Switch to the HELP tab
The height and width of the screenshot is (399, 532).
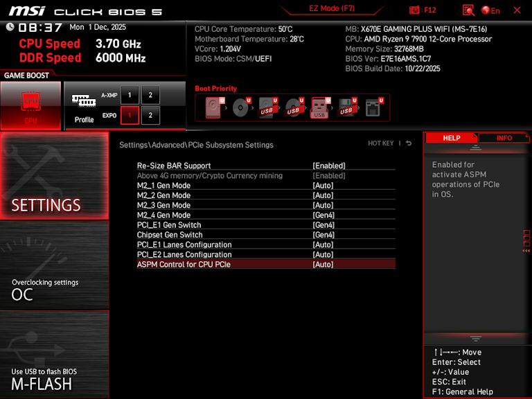coord(451,138)
